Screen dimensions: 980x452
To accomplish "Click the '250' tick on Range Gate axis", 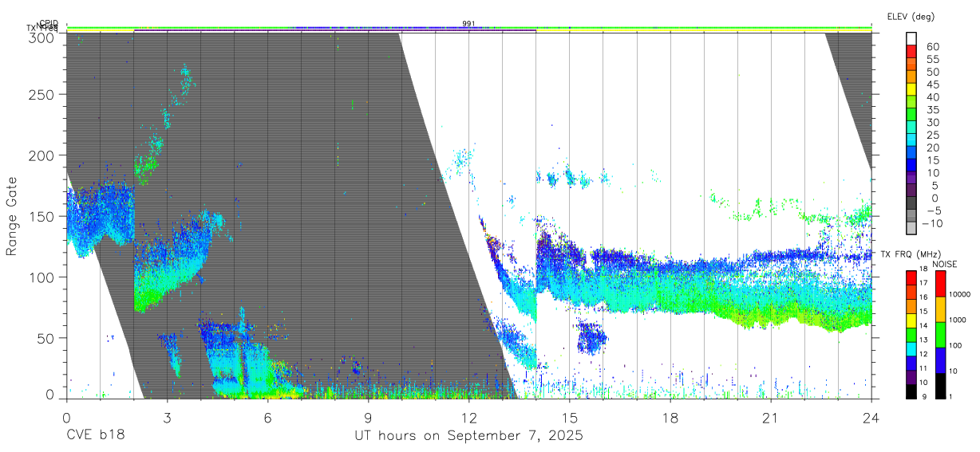I will tap(42, 95).
